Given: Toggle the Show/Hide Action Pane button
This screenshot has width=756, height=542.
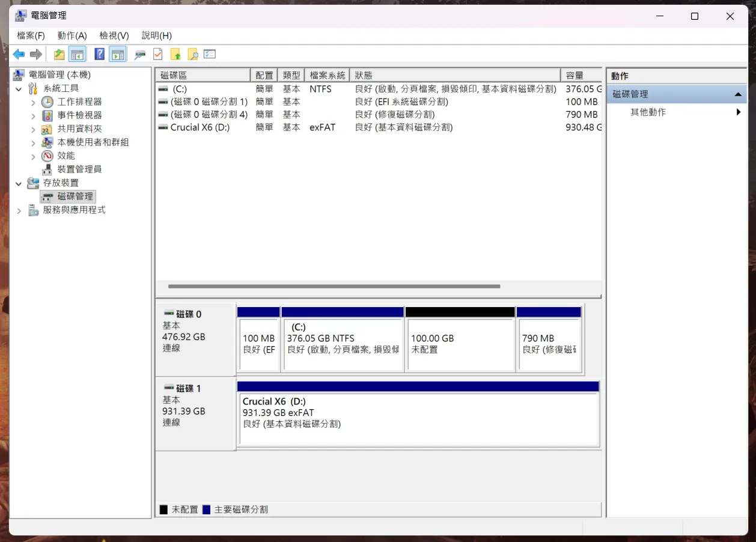Looking at the screenshot, I should (118, 55).
